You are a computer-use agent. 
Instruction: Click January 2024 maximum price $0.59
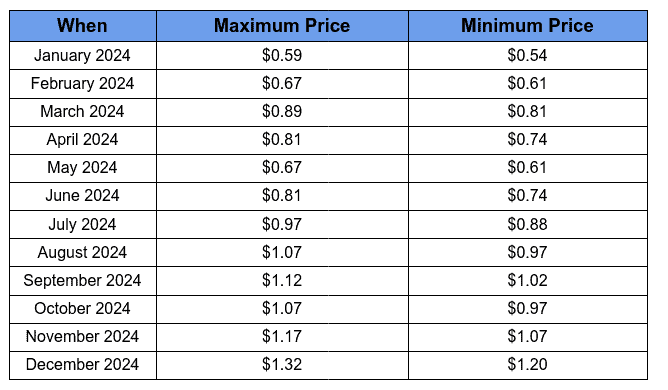click(282, 55)
